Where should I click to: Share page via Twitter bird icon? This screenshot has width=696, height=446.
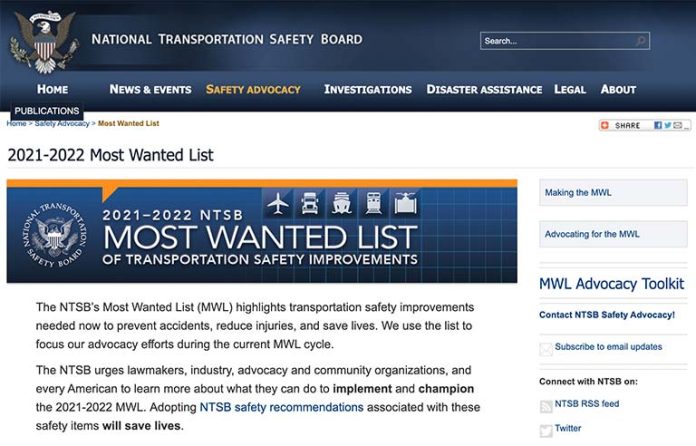pyautogui.click(x=667, y=125)
